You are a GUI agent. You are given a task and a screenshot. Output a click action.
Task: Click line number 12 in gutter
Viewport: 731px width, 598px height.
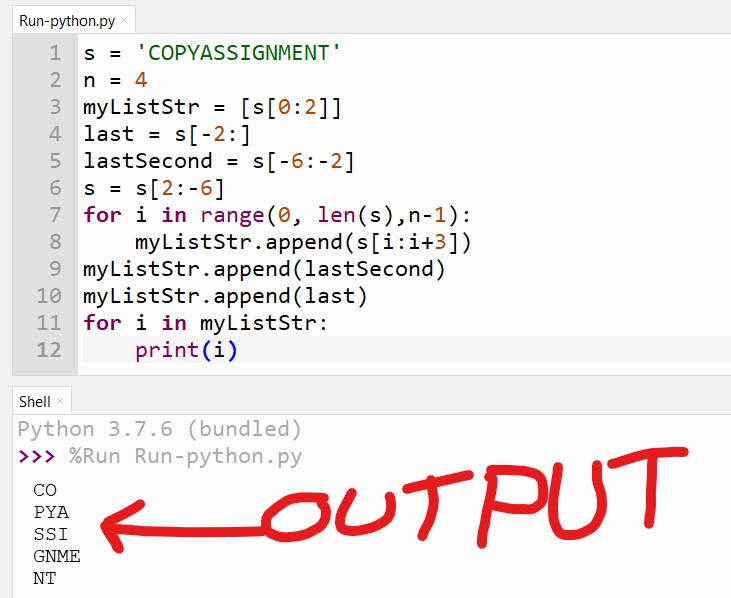pos(49,350)
